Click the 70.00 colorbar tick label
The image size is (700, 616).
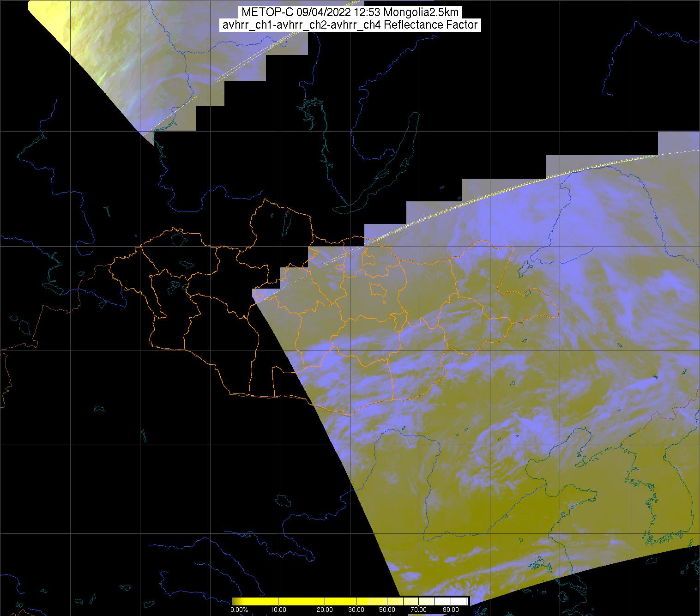tap(419, 610)
